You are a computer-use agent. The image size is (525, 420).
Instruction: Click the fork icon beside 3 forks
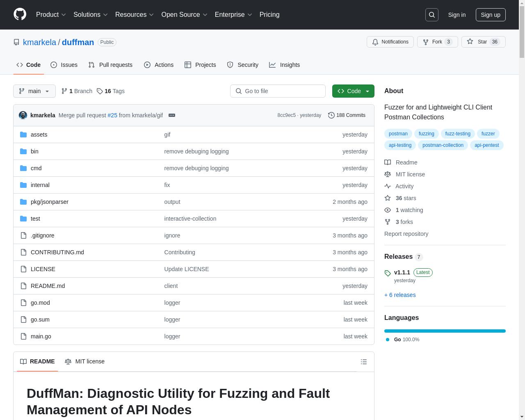[388, 222]
